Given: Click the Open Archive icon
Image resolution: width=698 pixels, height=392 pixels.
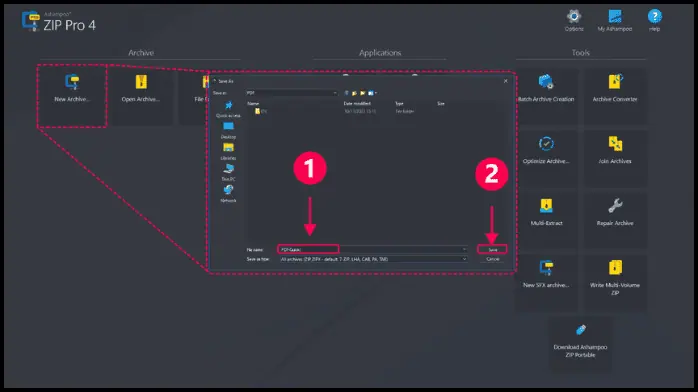Looking at the screenshot, I should click(x=141, y=82).
